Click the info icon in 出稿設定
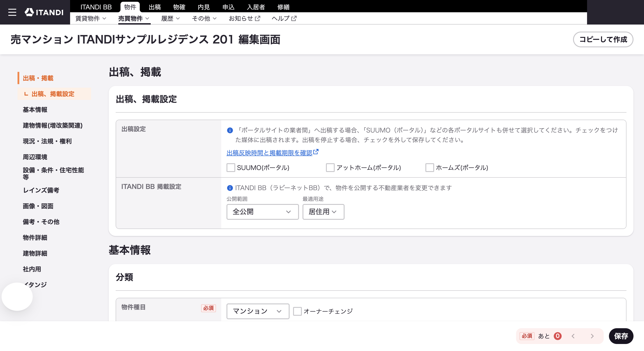 tap(230, 130)
